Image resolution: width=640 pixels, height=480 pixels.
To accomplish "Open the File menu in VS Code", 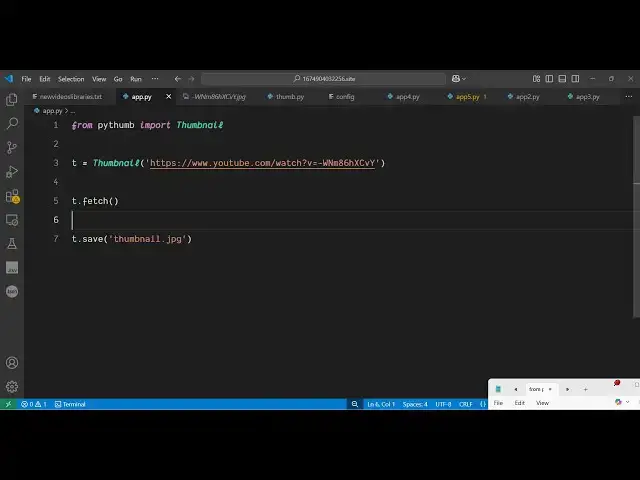I will (27, 79).
